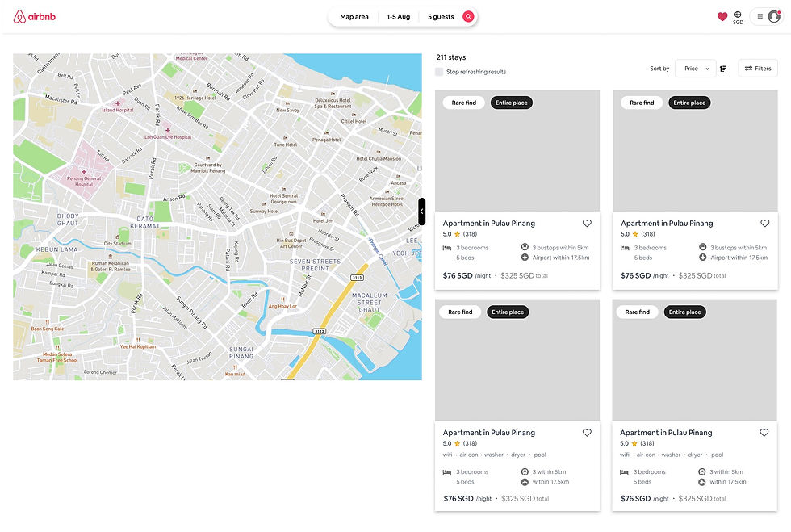Favorite the bottom-left apartment via its heart
This screenshot has width=791, height=532.
pos(587,433)
